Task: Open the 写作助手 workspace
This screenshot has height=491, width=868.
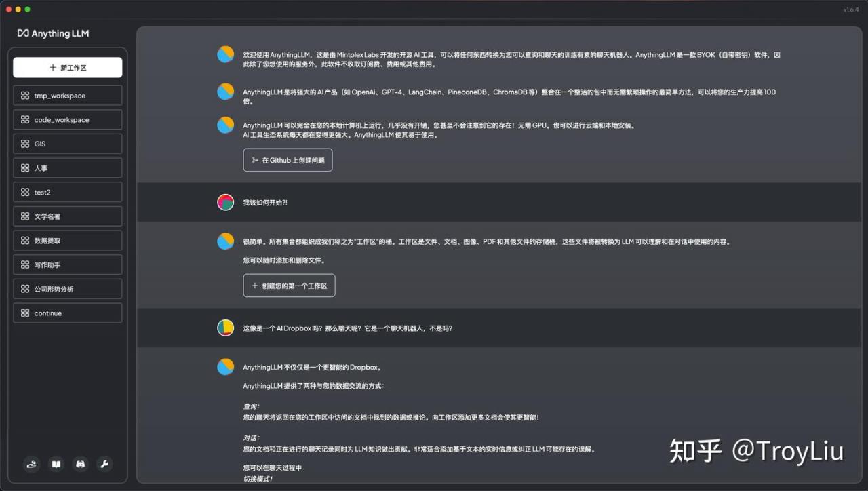Action: pyautogui.click(x=68, y=264)
